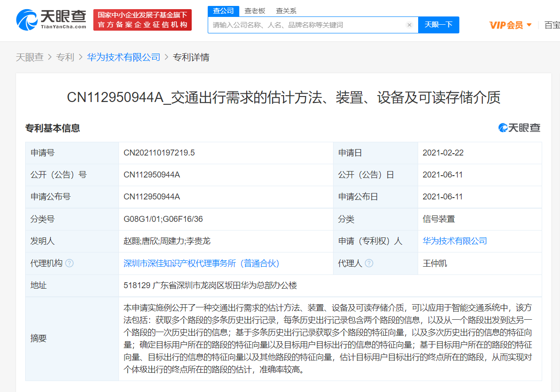
Task: Go to the 天眼查 breadcrumb link
Action: tap(30, 57)
